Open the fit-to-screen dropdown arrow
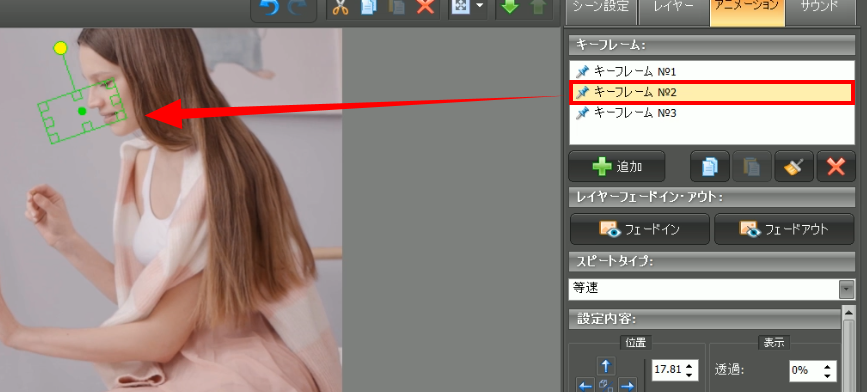Viewport: 867px width, 392px height. click(479, 7)
